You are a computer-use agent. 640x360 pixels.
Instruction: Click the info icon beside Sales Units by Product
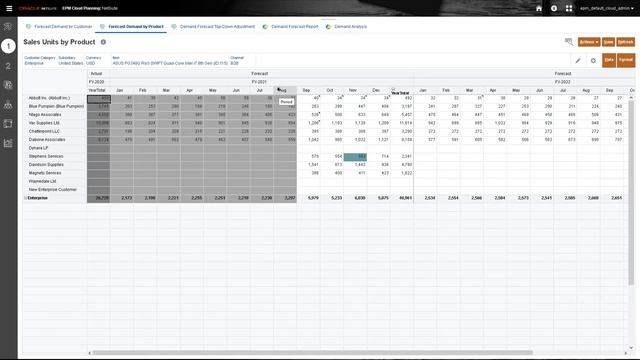pyautogui.click(x=103, y=42)
